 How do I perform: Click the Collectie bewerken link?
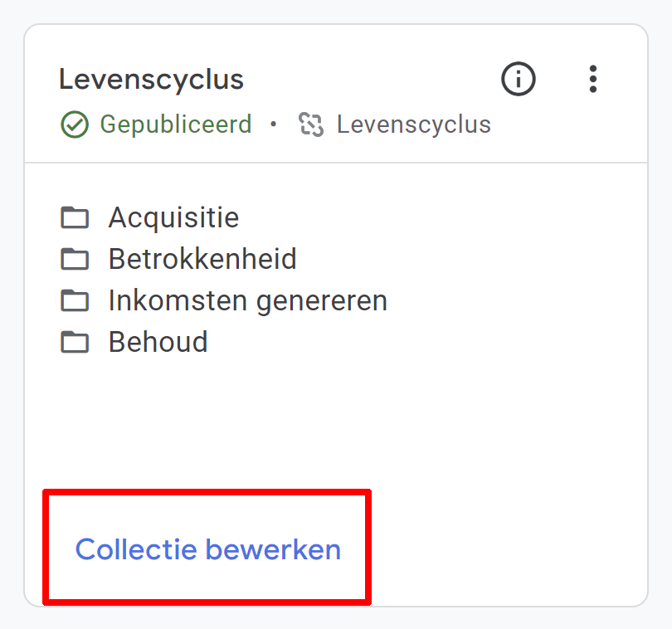(207, 549)
